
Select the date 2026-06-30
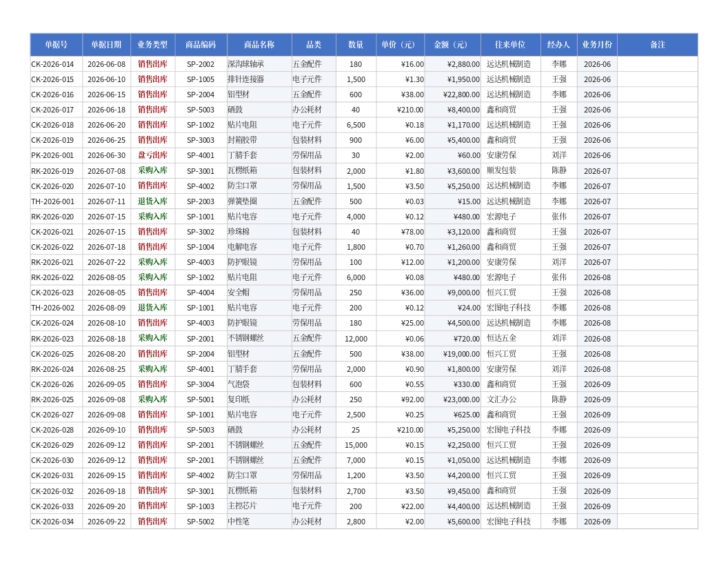(106, 155)
